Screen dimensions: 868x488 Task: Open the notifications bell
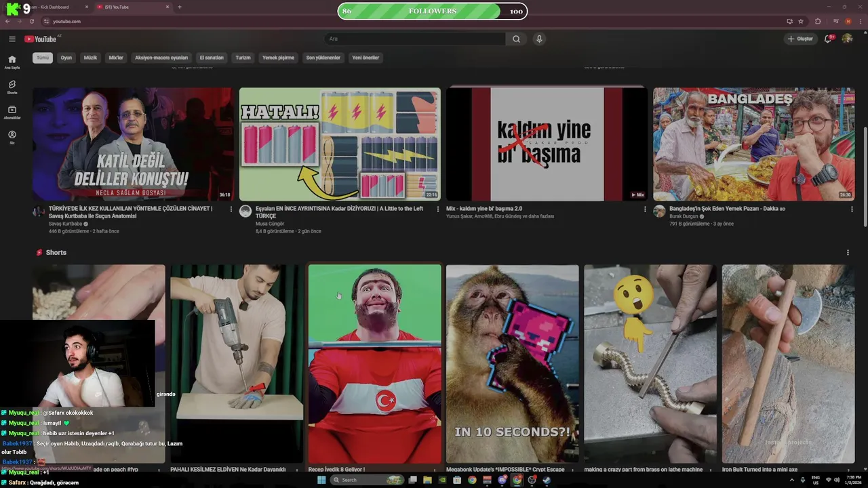tap(828, 39)
